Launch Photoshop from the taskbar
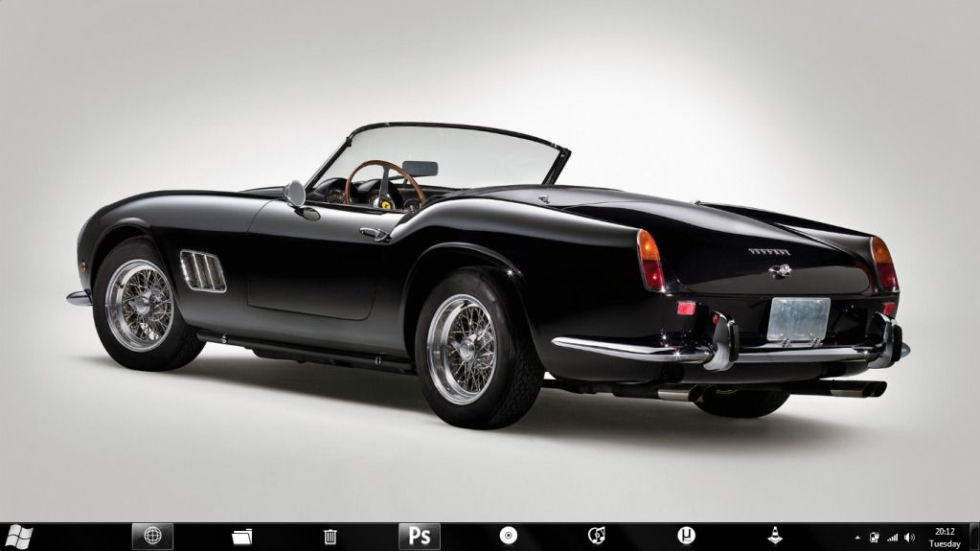The width and height of the screenshot is (980, 551). [420, 536]
